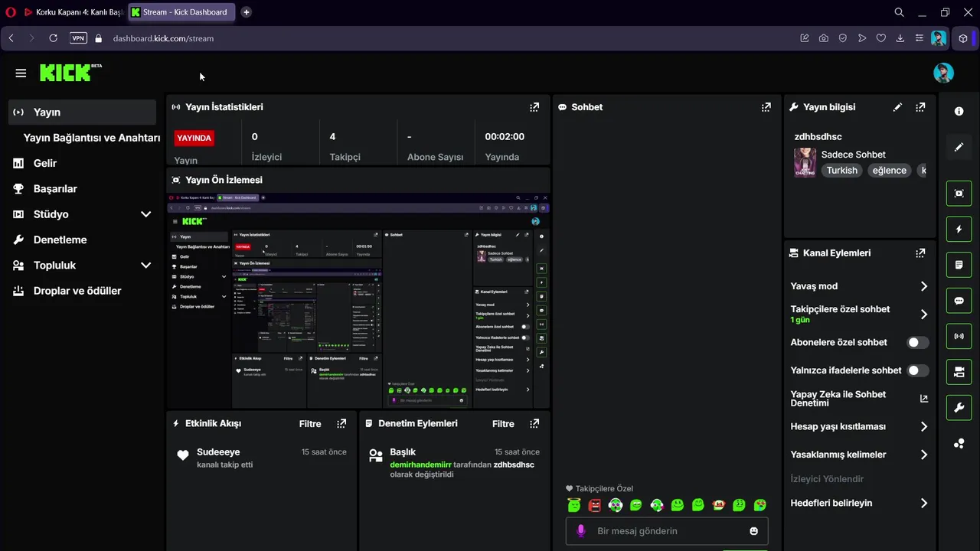Viewport: 980px width, 551px height.
Task: Open Filtre in Etkinlik Akışı panel
Action: (x=310, y=423)
